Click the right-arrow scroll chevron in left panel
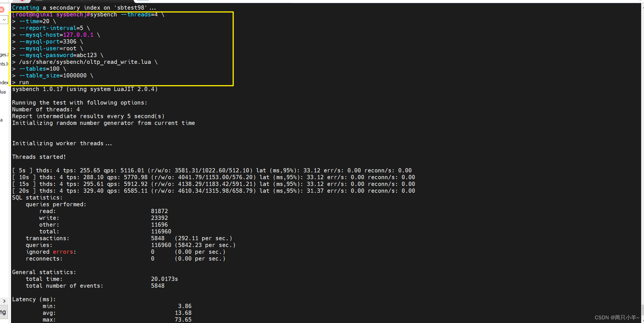This screenshot has width=644, height=323. (x=4, y=301)
